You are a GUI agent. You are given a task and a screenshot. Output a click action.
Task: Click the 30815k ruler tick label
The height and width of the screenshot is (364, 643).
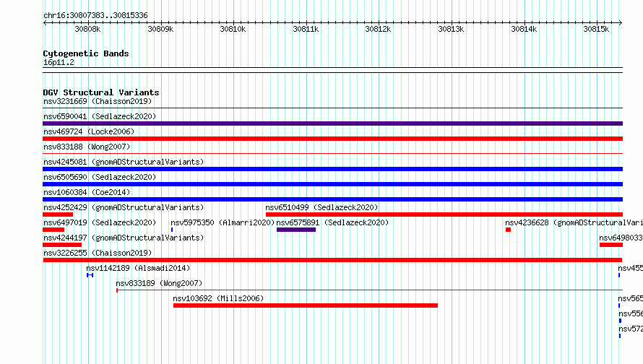pyautogui.click(x=596, y=29)
